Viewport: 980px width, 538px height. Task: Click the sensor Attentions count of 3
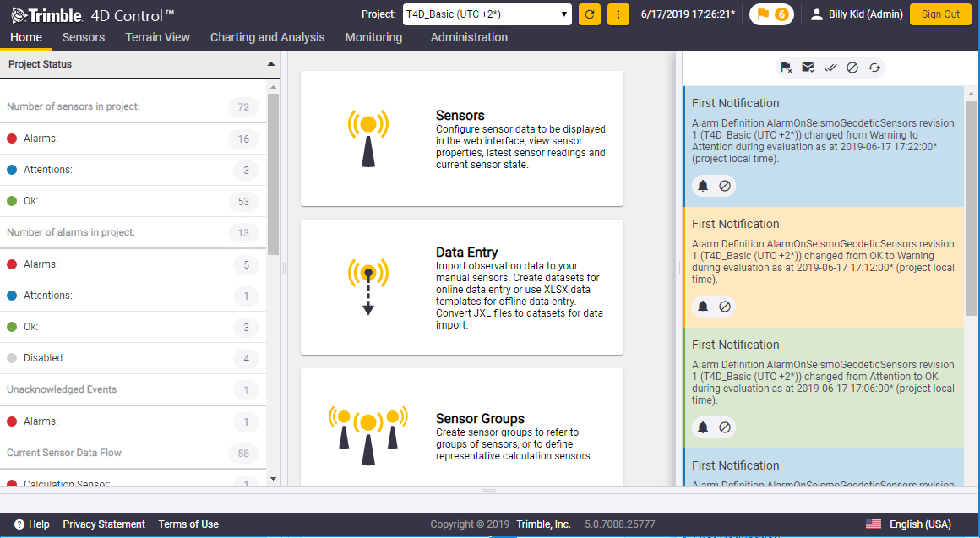(246, 170)
